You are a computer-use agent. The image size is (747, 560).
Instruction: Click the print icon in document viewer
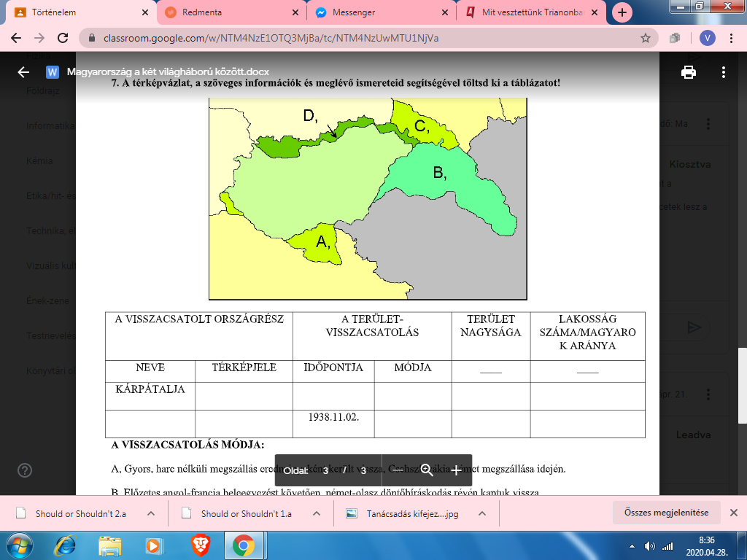point(687,72)
